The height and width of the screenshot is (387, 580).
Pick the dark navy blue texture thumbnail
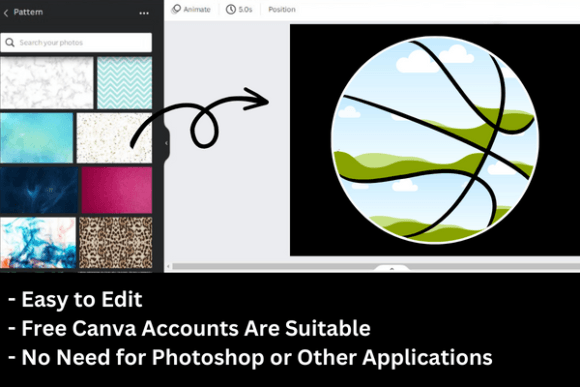click(39, 190)
